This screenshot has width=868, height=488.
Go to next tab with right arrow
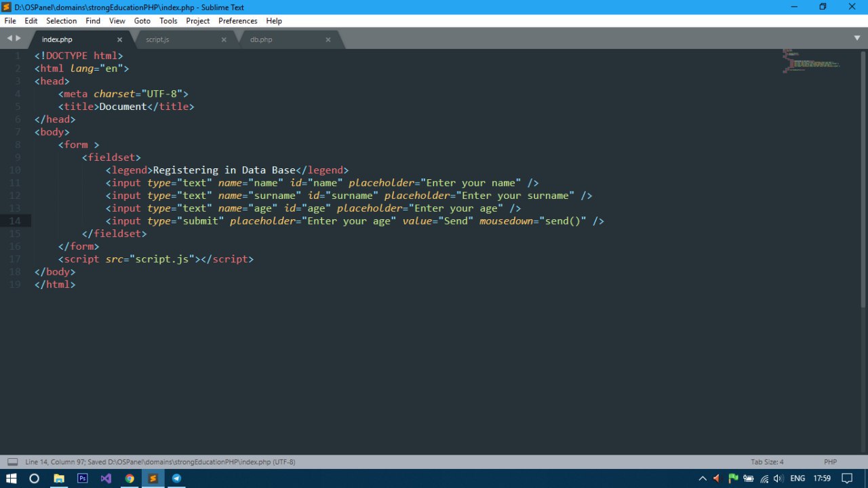18,38
